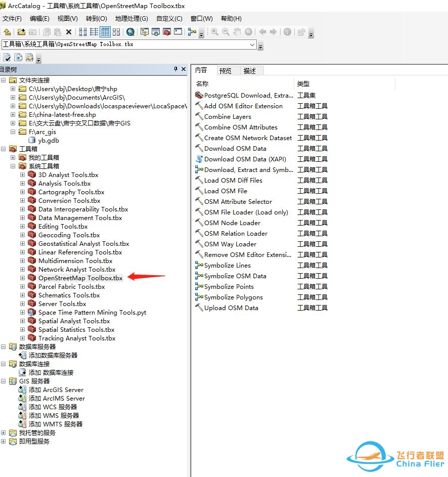Open the 视图(V) menu
This screenshot has width=448, height=477.
(68, 19)
